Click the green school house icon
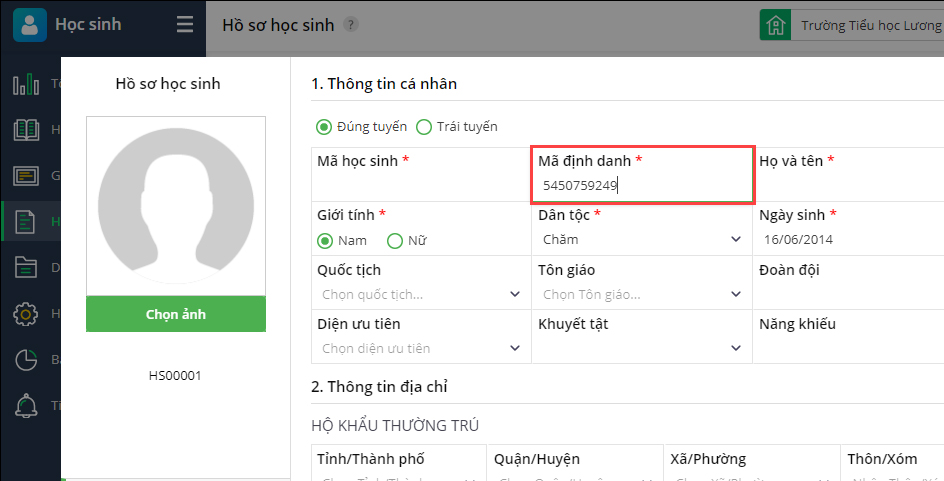The image size is (944, 481). 775,25
